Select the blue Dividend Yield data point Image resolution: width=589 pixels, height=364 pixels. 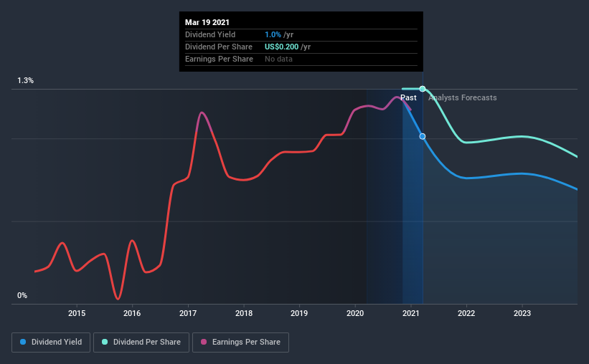423,136
